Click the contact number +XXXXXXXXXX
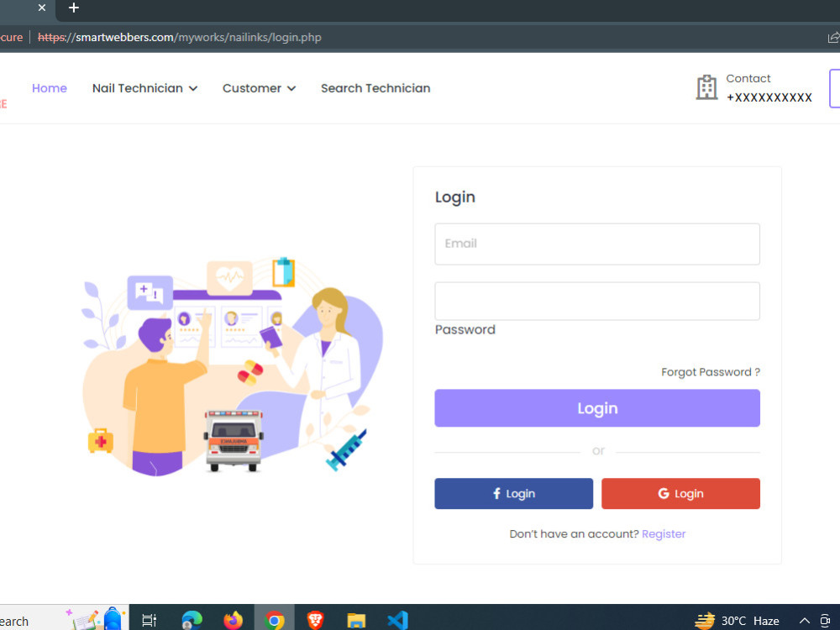The height and width of the screenshot is (630, 840). pyautogui.click(x=769, y=97)
